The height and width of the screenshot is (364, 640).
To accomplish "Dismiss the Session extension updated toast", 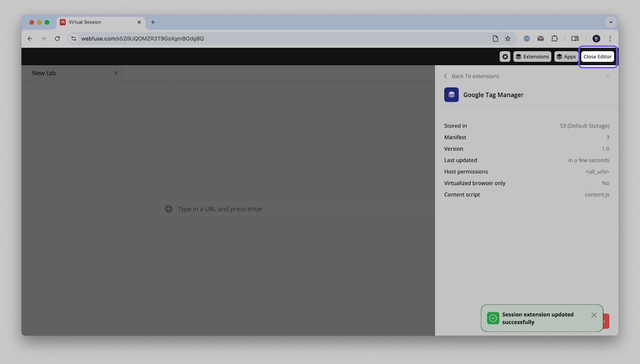I will 594,315.
